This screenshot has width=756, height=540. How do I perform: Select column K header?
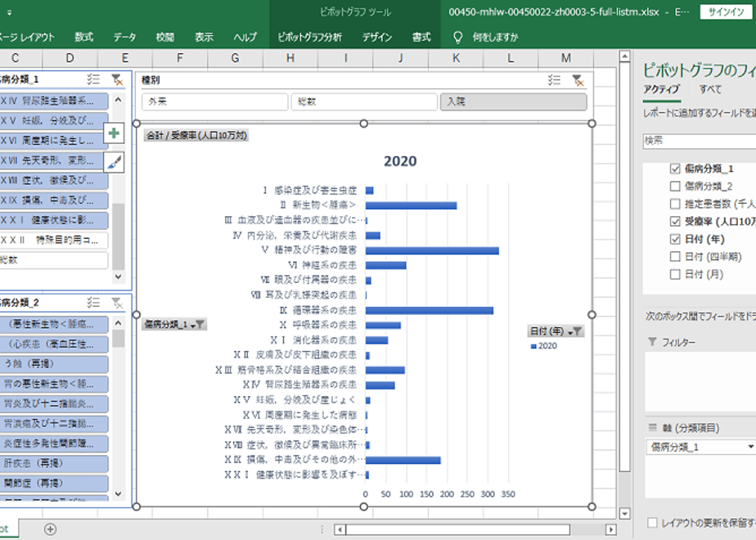pyautogui.click(x=456, y=58)
